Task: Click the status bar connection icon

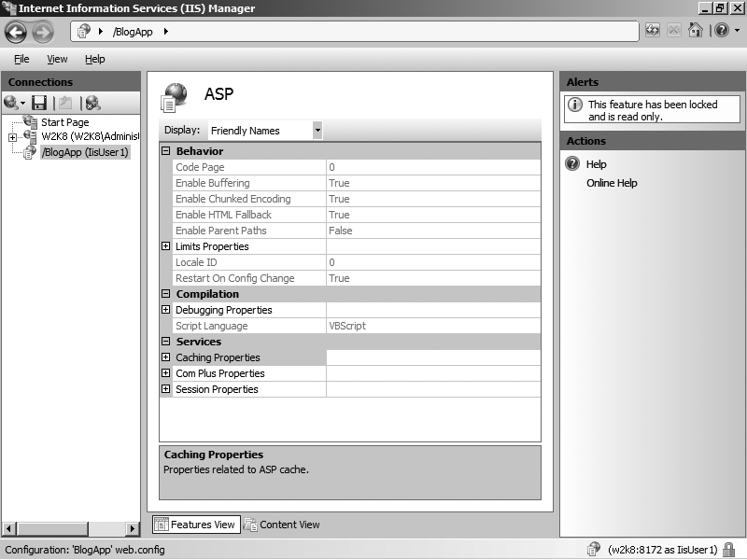Action: [594, 550]
